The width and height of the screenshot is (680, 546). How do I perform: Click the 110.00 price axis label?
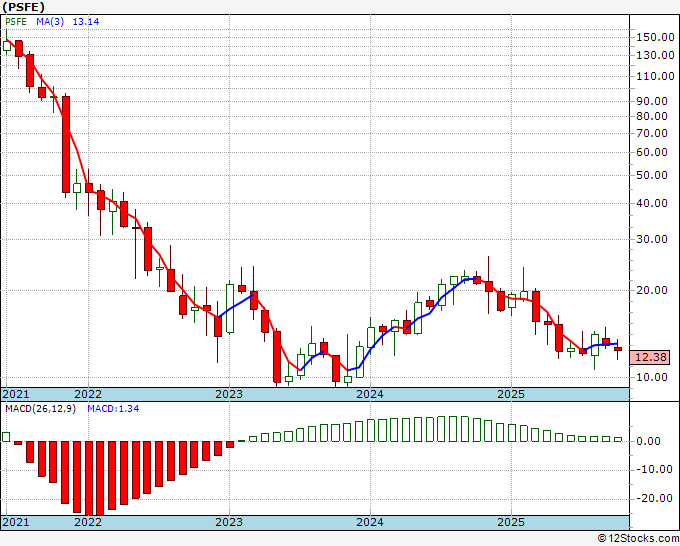655,76
